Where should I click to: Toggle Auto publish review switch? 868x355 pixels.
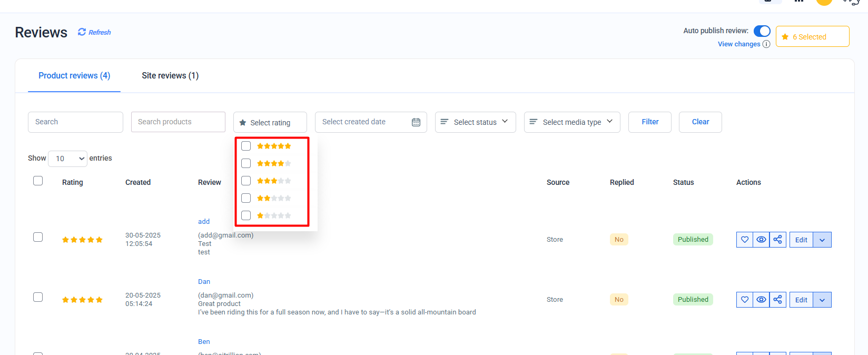(762, 31)
